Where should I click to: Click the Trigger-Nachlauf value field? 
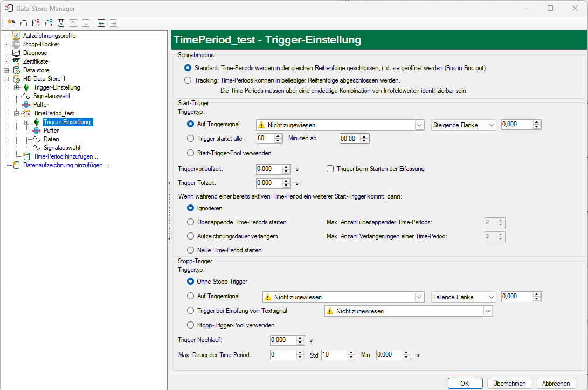pos(283,340)
